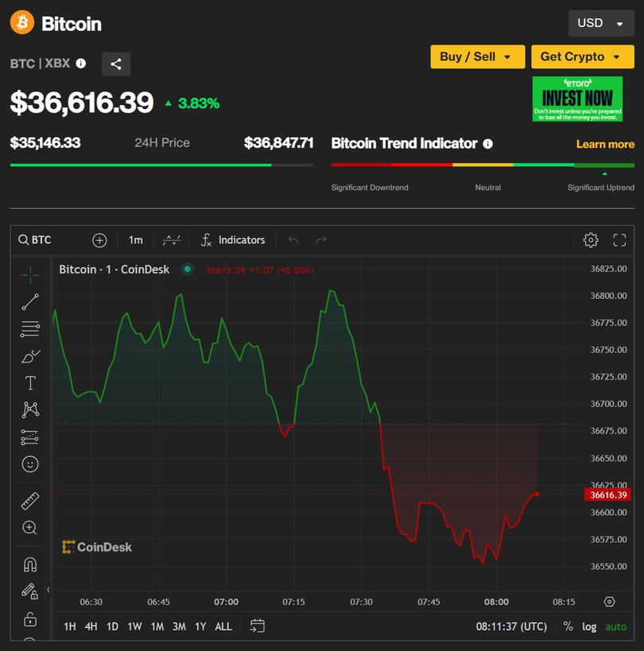Select the trend line drawing tool
The image size is (644, 651).
tap(30, 302)
